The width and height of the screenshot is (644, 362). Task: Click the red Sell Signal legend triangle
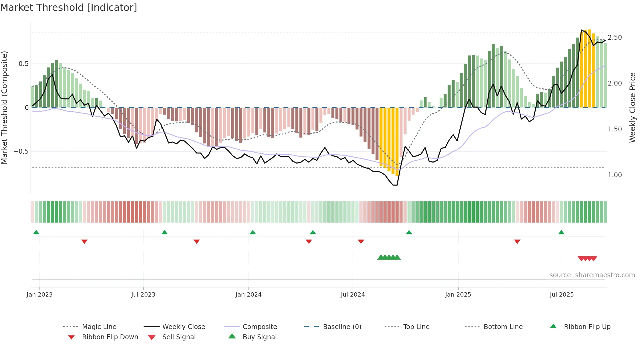[152, 337]
